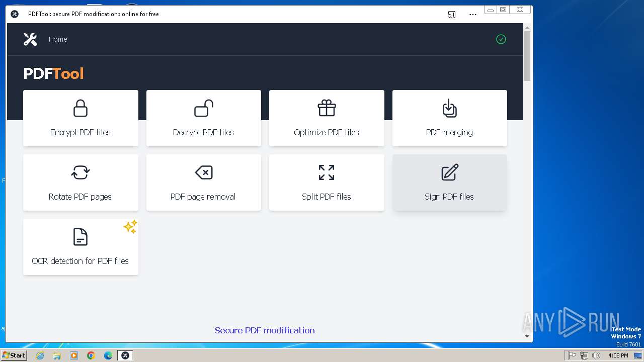
Task: Open OCR detection for PDF files label
Action: coord(80,261)
